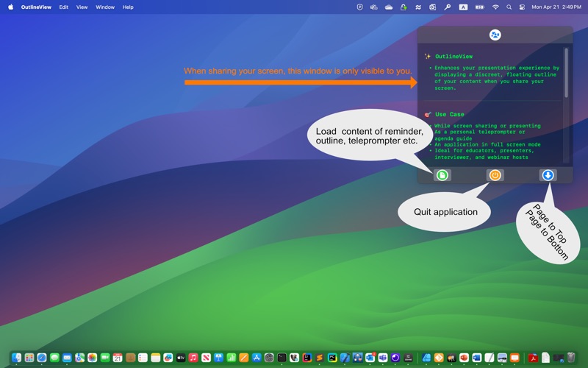Open the View menu
588x368 pixels.
tap(82, 7)
